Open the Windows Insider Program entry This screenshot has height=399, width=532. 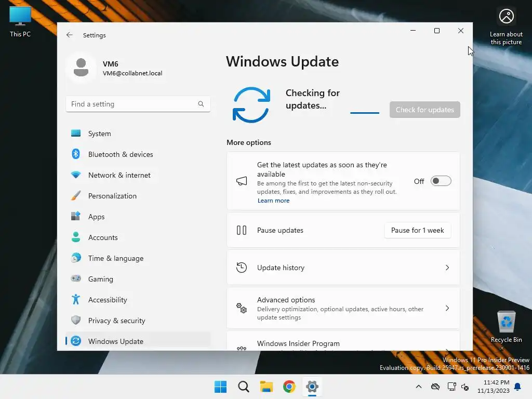[x=343, y=342]
